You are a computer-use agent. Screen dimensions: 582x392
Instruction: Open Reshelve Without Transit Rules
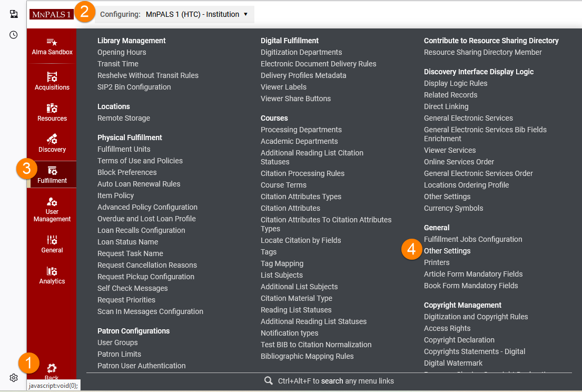click(147, 75)
